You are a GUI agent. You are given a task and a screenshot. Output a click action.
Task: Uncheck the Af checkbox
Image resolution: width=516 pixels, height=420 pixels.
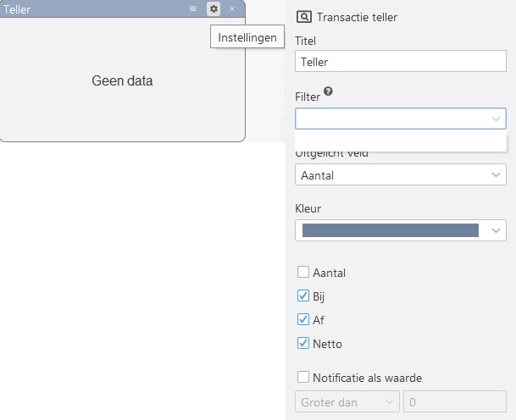pyautogui.click(x=303, y=320)
